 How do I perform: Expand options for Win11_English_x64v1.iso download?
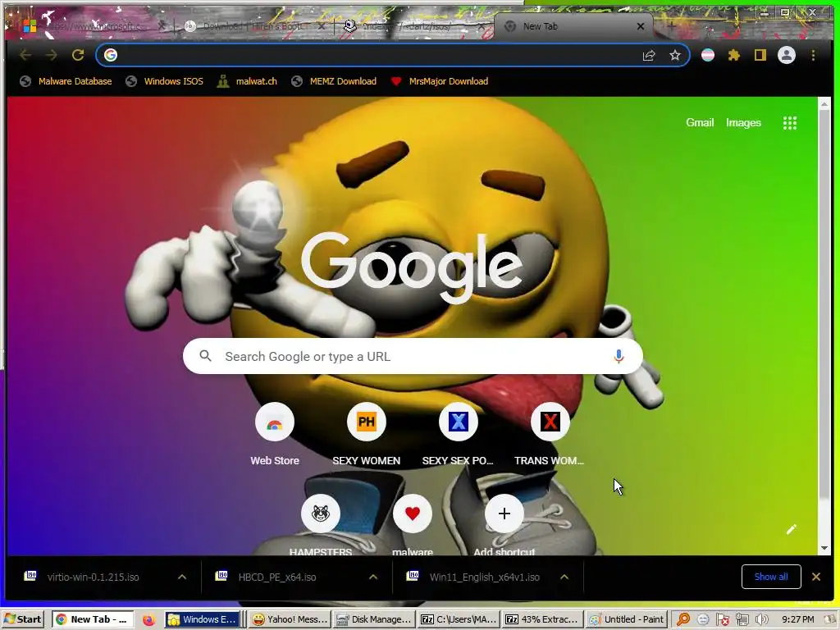pos(564,577)
